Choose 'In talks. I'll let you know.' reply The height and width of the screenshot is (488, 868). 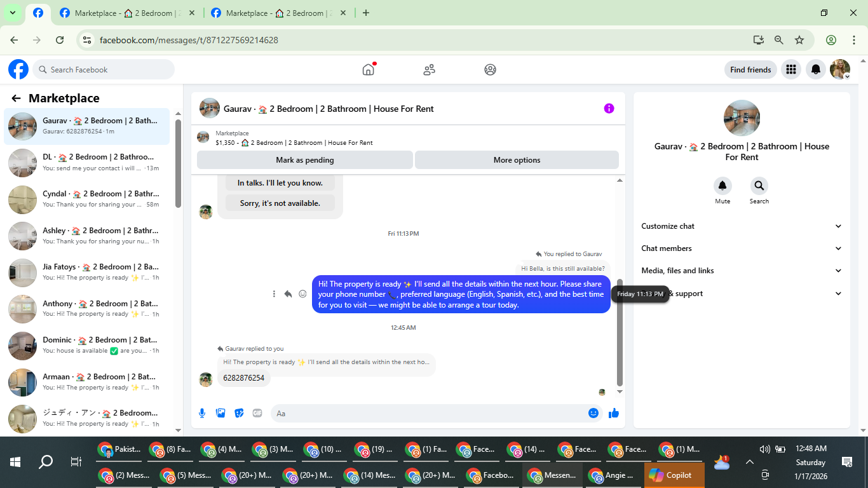pyautogui.click(x=280, y=183)
